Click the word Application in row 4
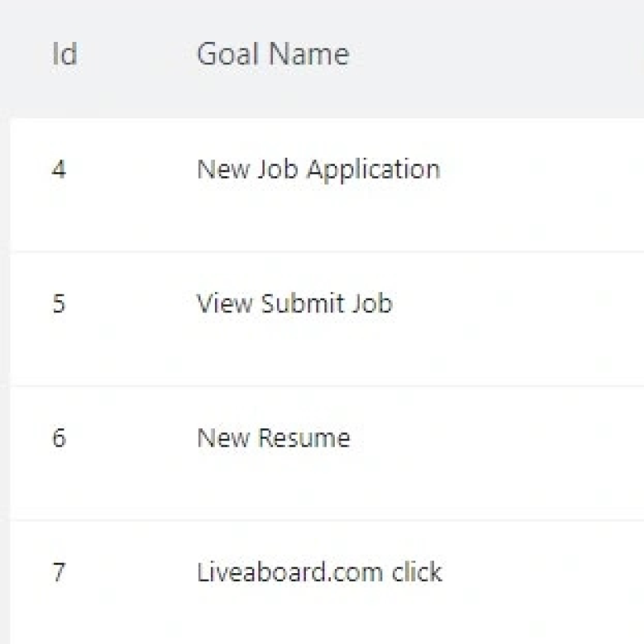 tap(374, 170)
